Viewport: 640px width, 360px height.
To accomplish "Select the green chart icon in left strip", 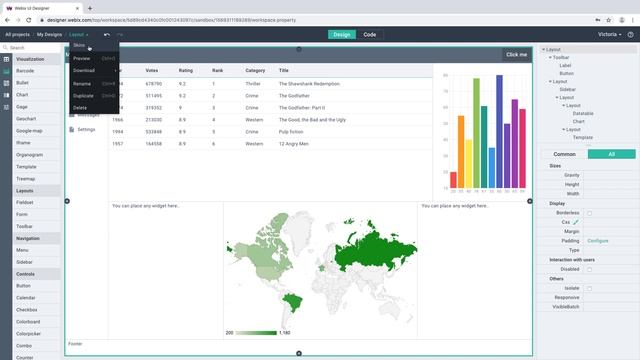I will (6, 71).
